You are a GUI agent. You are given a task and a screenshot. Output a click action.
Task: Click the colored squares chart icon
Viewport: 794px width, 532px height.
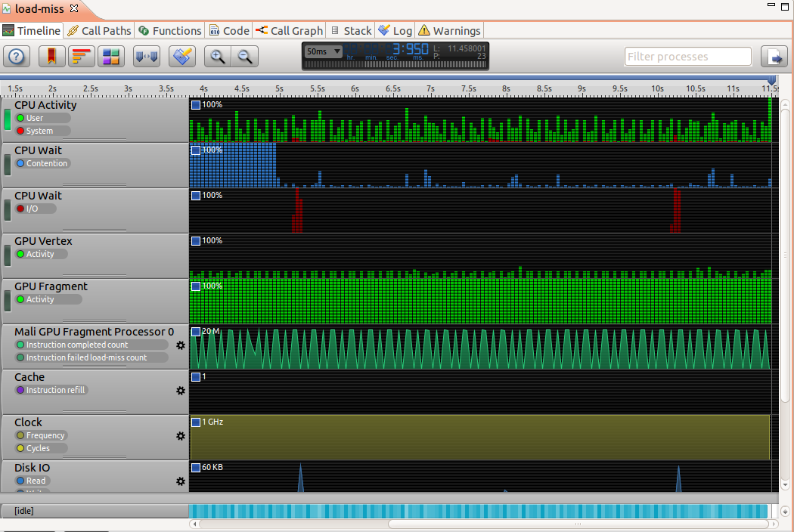coord(111,57)
